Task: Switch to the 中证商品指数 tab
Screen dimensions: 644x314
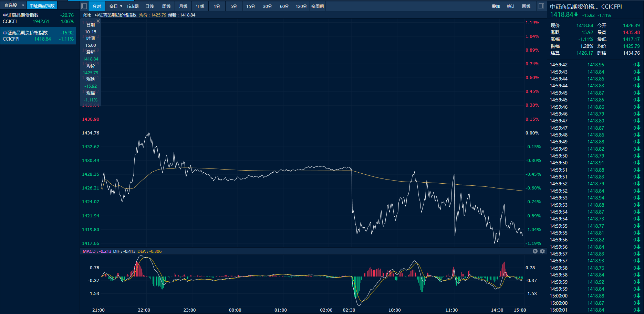Action: point(42,6)
